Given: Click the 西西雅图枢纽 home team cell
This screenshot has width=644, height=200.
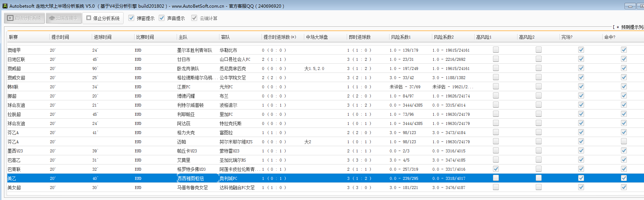Looking at the screenshot, I should (191, 178).
